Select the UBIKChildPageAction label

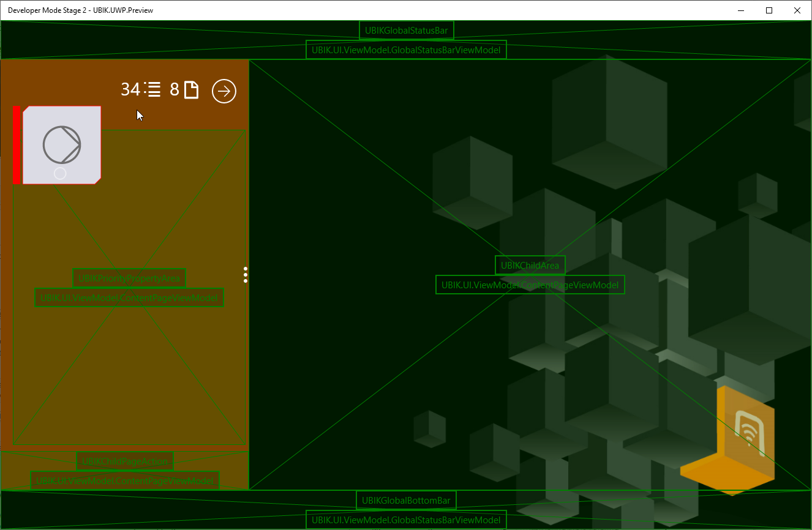(x=125, y=461)
